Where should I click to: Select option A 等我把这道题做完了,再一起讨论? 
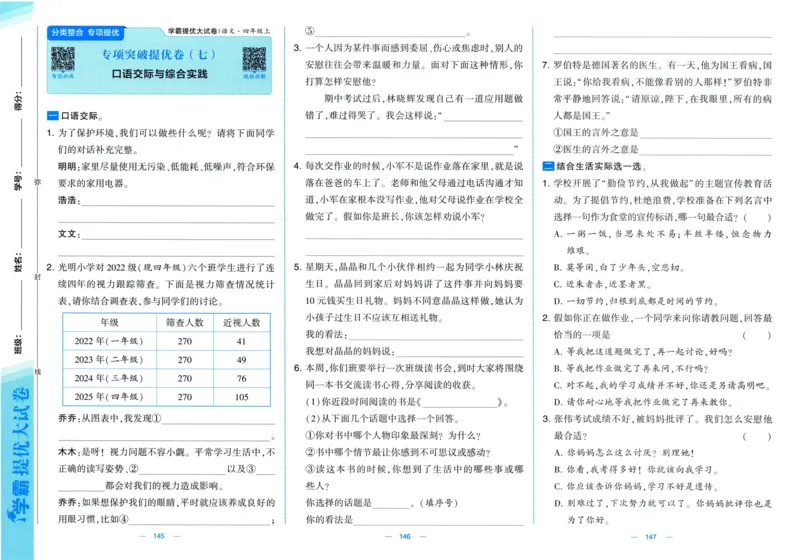[x=643, y=351]
